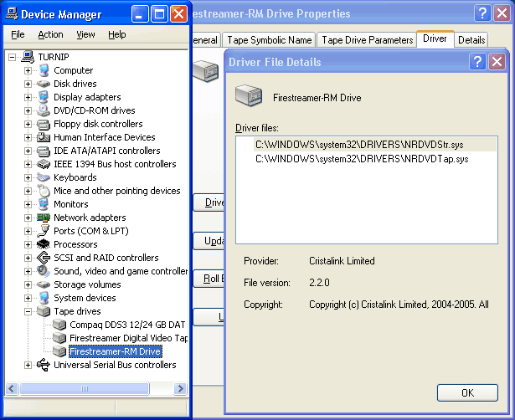This screenshot has height=420, width=515.
Task: Select the NRDVDTap.sys driver file
Action: 362,159
